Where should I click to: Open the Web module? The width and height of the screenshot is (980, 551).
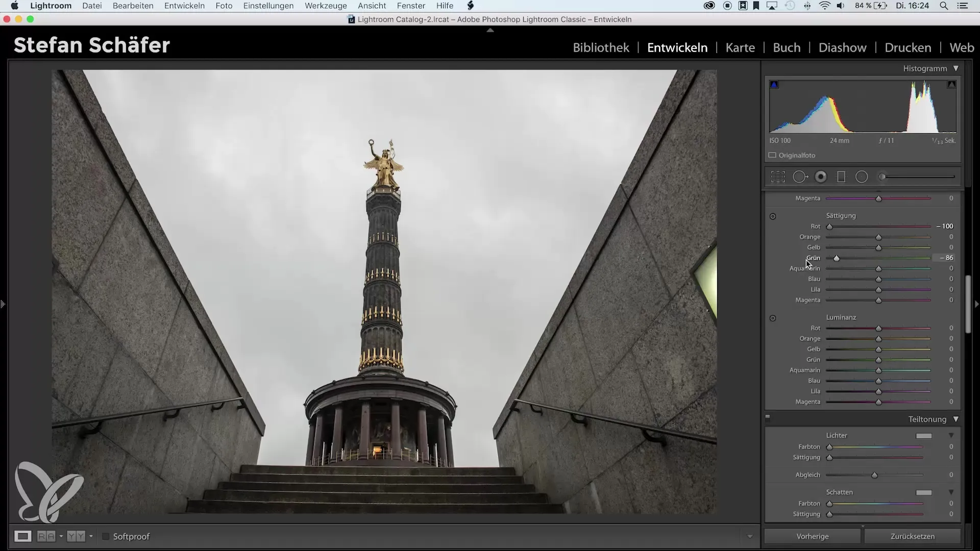tap(962, 47)
